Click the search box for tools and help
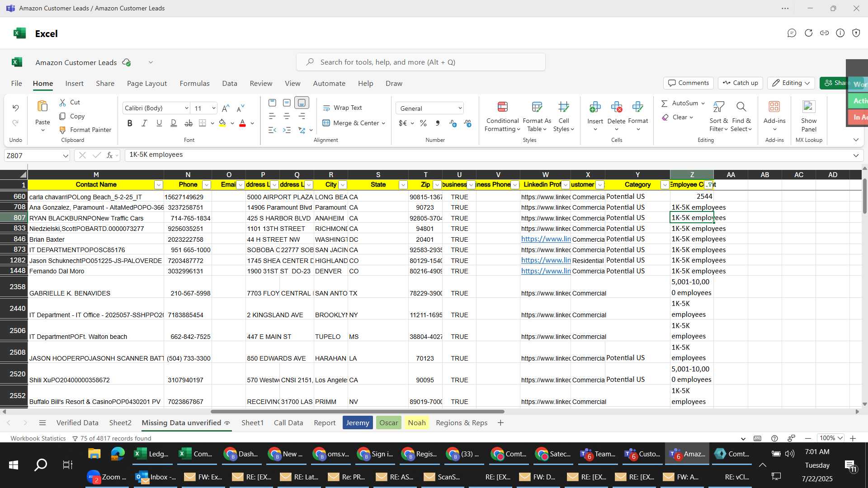 pyautogui.click(x=421, y=62)
